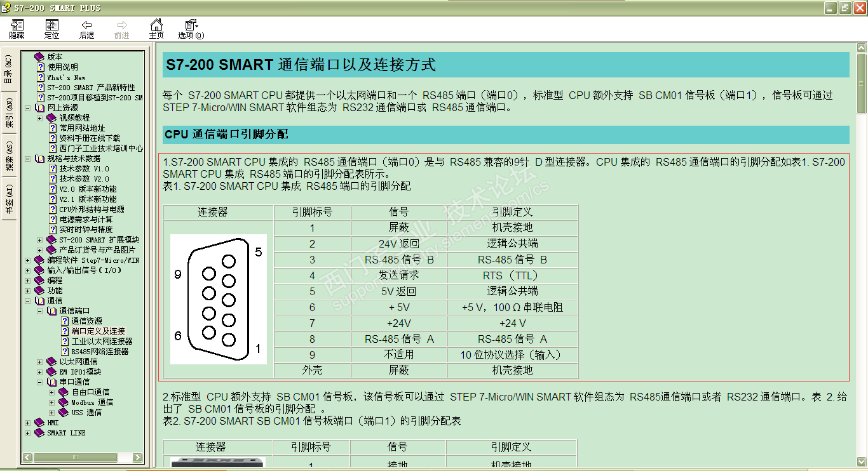Image resolution: width=868 pixels, height=471 pixels.
Task: Click the topic icon beside 西门子工业技术培训中心
Action: [x=53, y=148]
